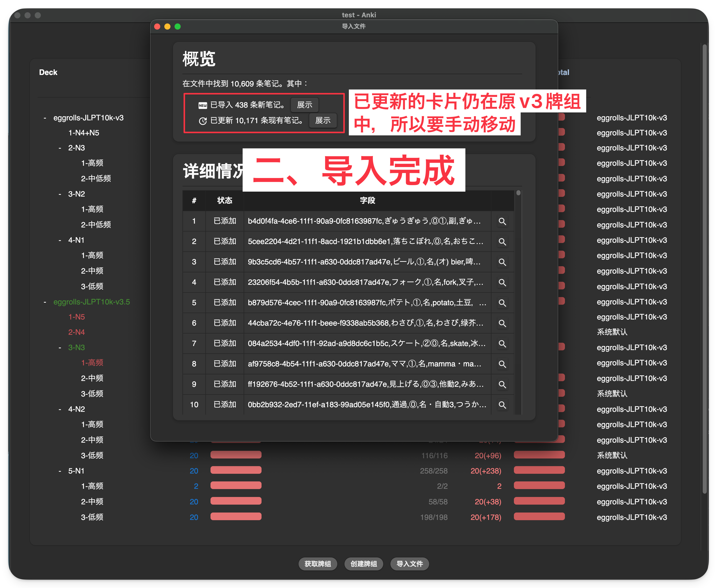Collapse the 3-N2 subdeck
The height and width of the screenshot is (588, 717).
pos(60,194)
